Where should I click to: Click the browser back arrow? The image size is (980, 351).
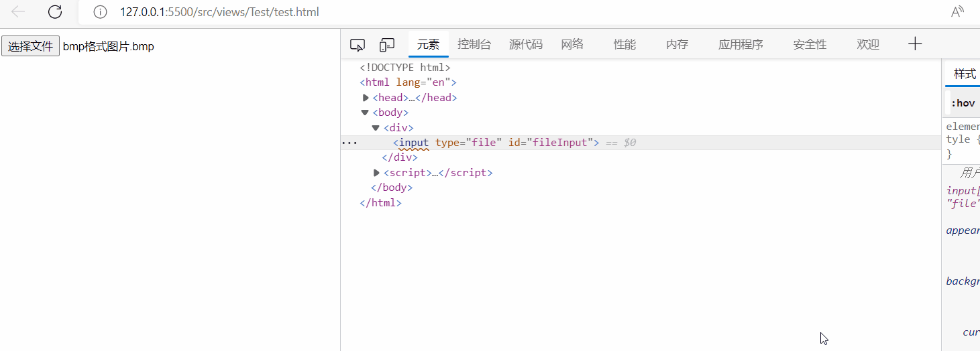click(19, 11)
